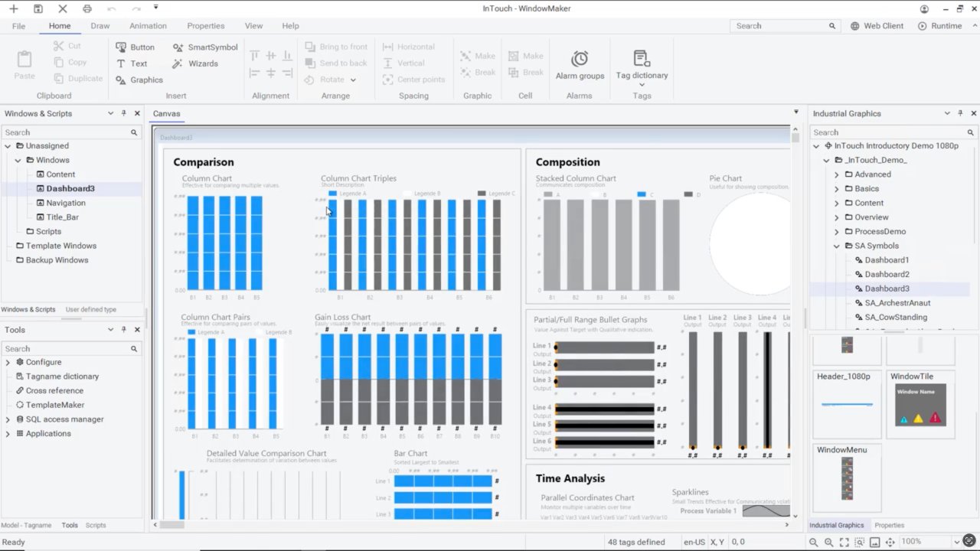Screen dimensions: 980x551
Task: Expand the SA Symbols folder
Action: (836, 246)
